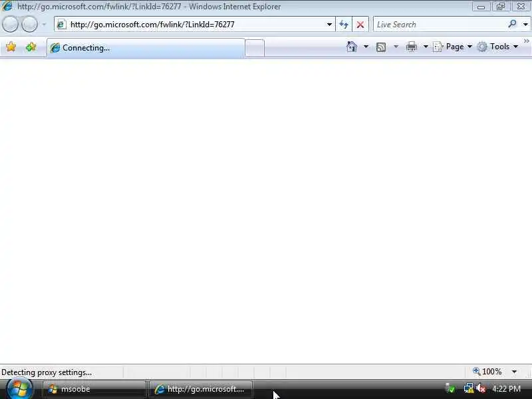Select the Connecting... tab
The width and height of the screenshot is (532, 399).
146,48
